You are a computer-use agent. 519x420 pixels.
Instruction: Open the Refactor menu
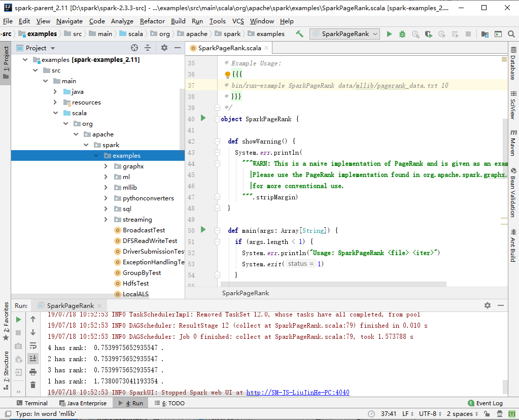tap(152, 21)
